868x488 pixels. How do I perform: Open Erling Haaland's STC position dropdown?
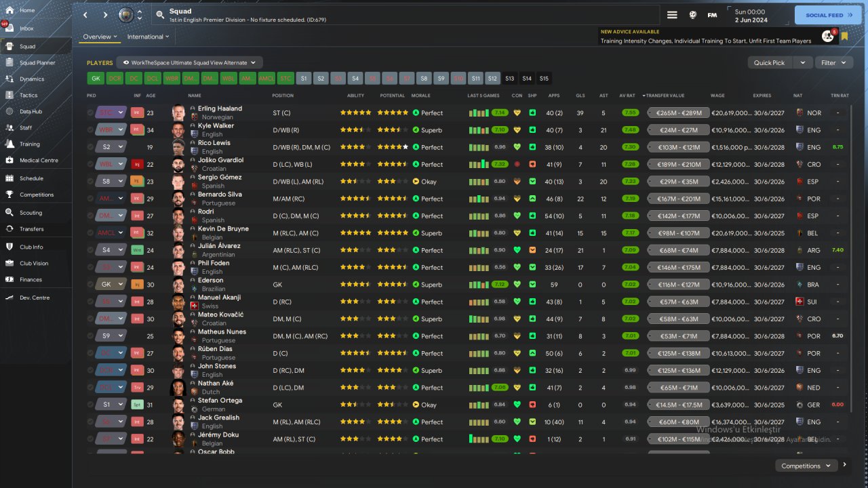[111, 113]
